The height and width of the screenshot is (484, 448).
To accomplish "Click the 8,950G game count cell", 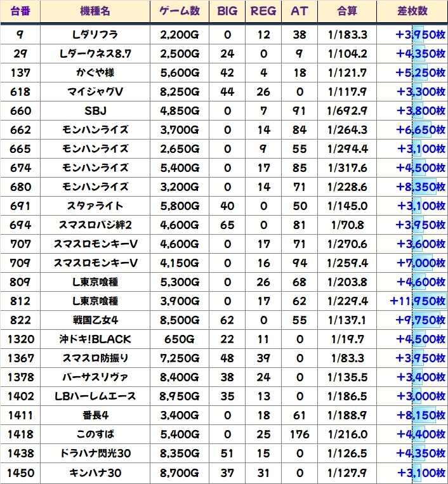I will tap(180, 396).
